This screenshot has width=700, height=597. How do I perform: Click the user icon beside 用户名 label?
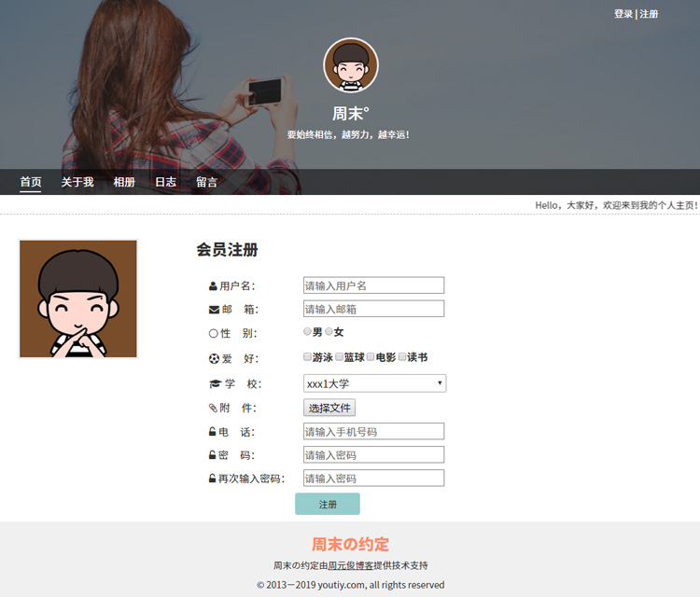point(213,286)
